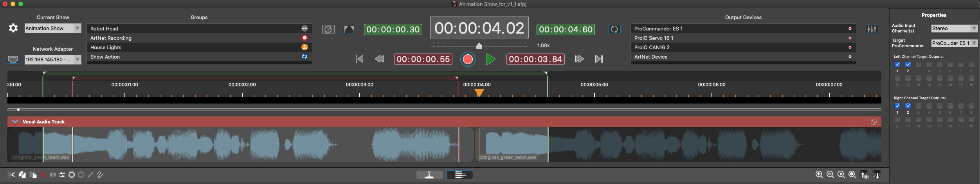This screenshot has width=980, height=184.
Task: Click the playback speed slider handle
Action: click(479, 46)
